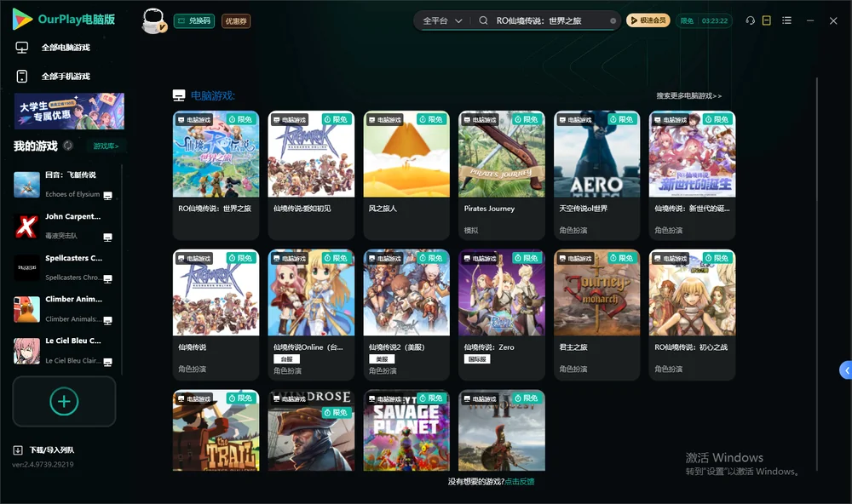The image size is (852, 504).
Task: Select the 仙境传说：Zero game card
Action: tap(502, 314)
